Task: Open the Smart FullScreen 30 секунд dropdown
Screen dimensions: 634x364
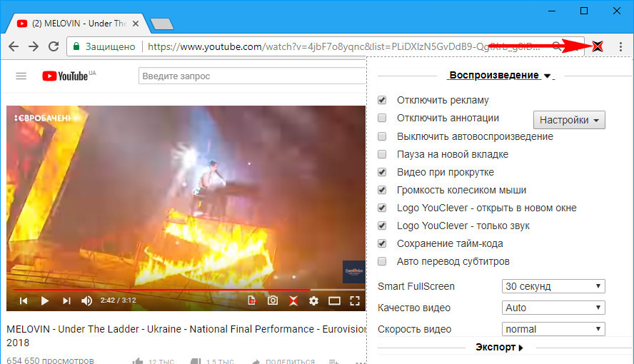Action: click(x=553, y=286)
